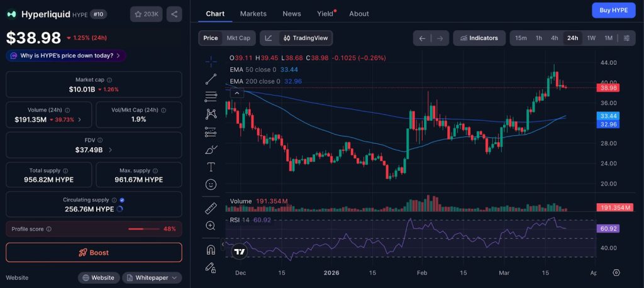Screen dimensions: 644x288
Task: Redo with the right arrow button
Action: [x=440, y=38]
